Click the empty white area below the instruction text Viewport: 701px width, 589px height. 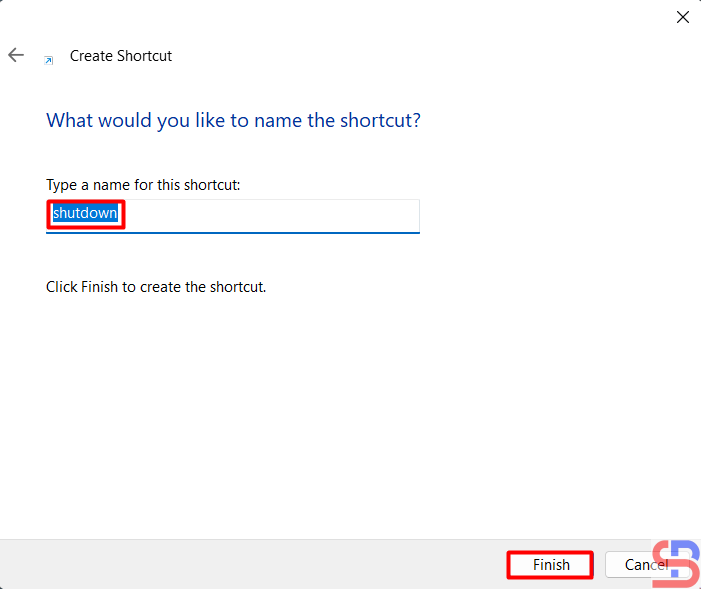click(x=350, y=420)
